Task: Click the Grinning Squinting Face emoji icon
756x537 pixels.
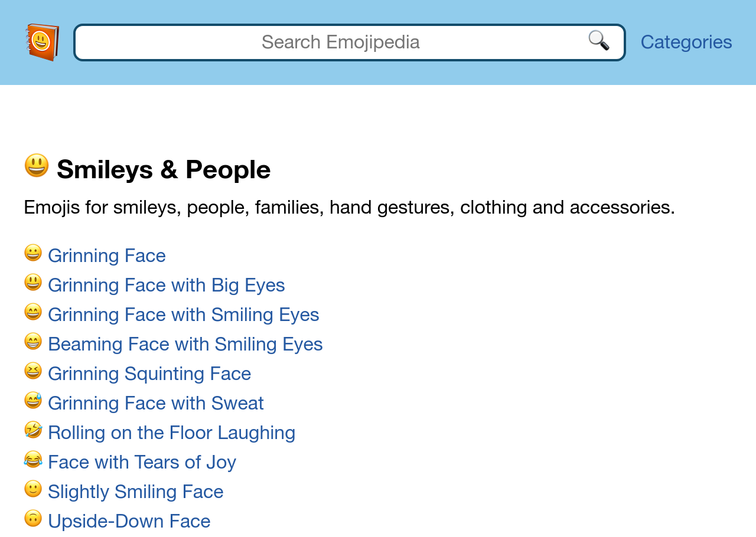Action: click(x=33, y=371)
